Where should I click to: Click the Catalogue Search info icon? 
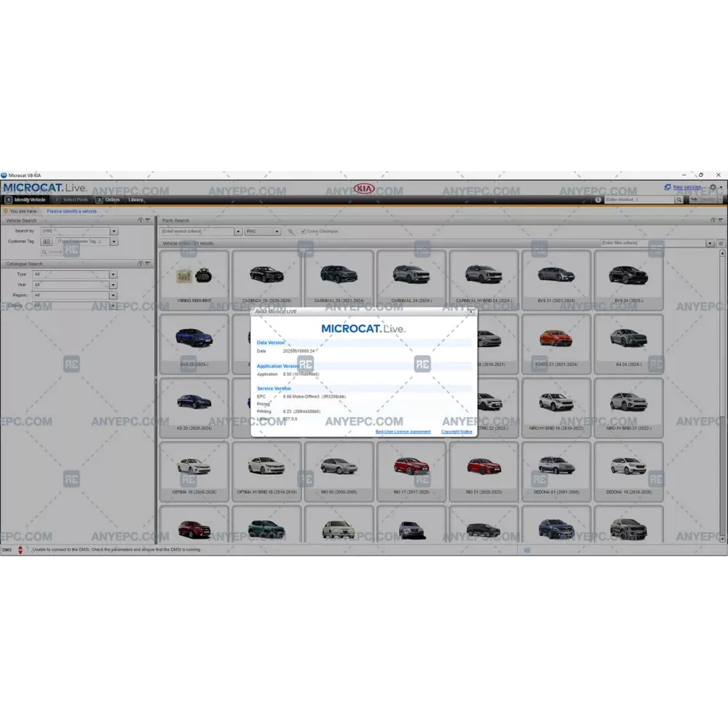click(x=140, y=264)
